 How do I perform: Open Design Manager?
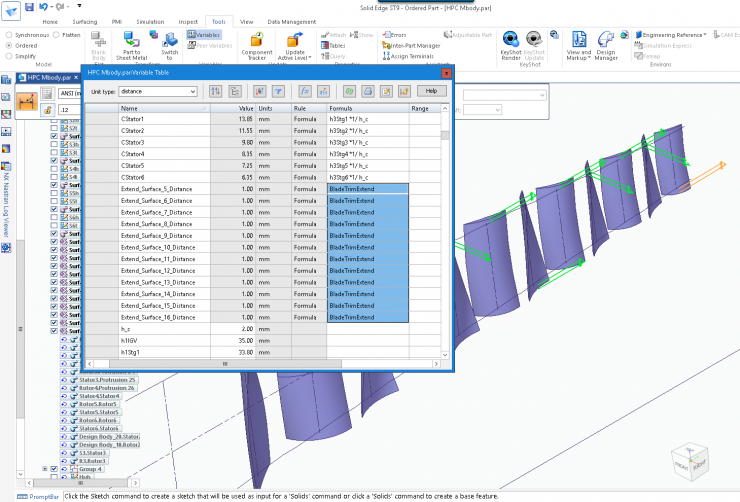coord(606,46)
